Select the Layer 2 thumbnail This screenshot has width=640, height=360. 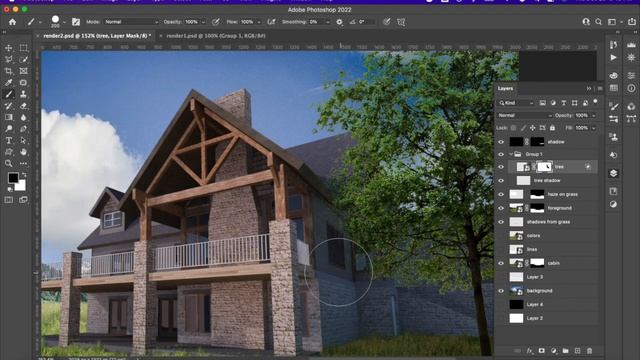point(516,318)
